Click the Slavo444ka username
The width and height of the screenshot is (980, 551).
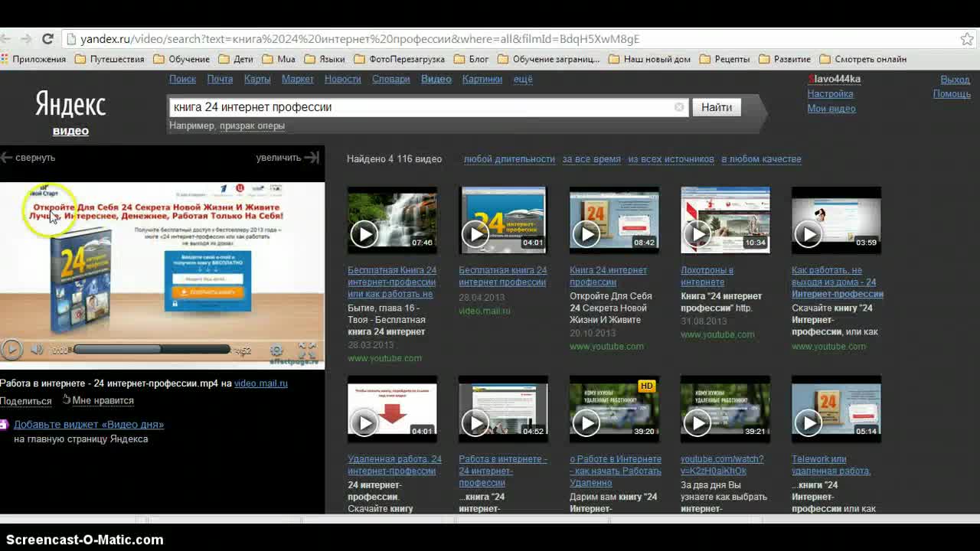[835, 80]
